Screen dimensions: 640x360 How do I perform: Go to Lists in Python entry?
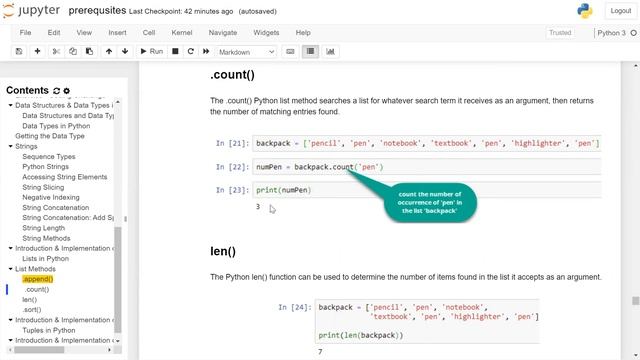point(45,258)
